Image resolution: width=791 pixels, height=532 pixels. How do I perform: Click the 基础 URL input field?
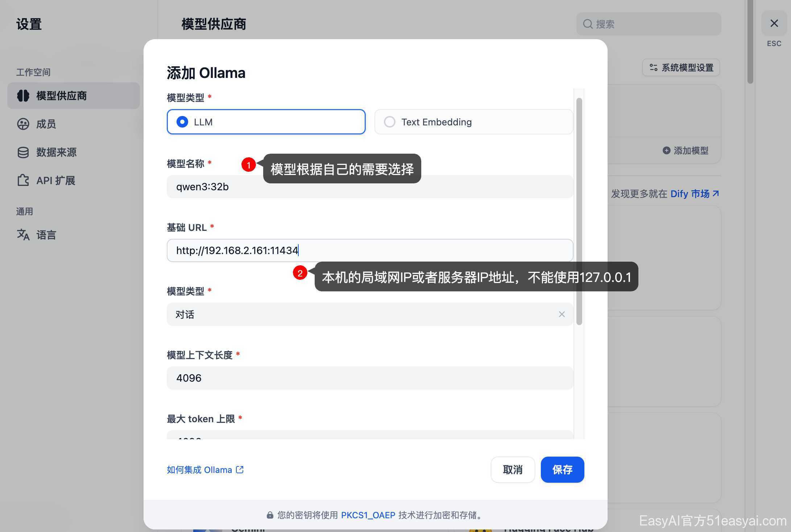(370, 250)
